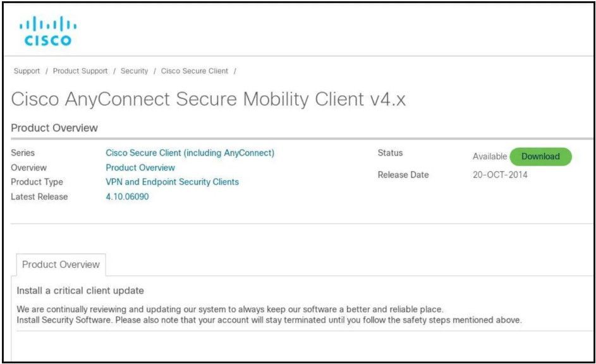Open latest release 4.10.06090 link
Image resolution: width=596 pixels, height=364 pixels.
tap(127, 197)
